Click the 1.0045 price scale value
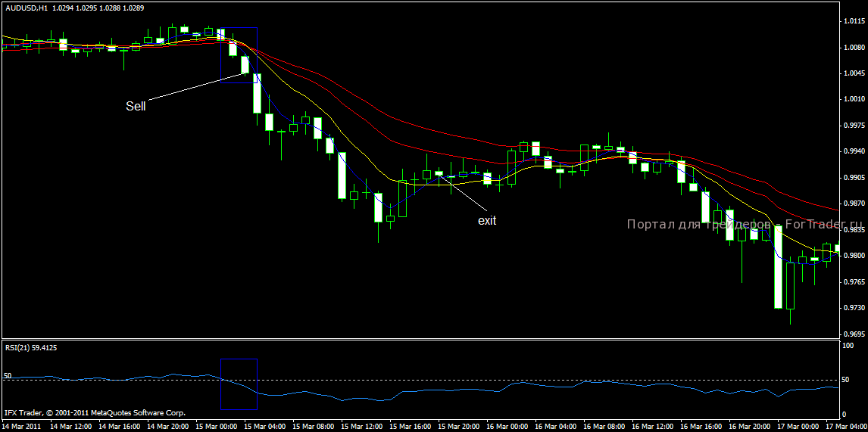868x432 pixels. point(853,74)
